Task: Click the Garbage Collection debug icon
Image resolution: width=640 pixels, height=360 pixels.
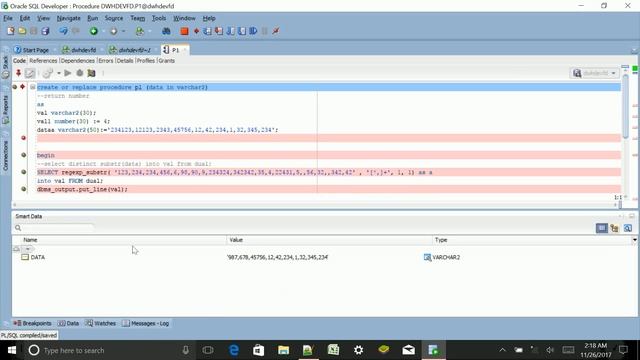Action: (x=276, y=31)
